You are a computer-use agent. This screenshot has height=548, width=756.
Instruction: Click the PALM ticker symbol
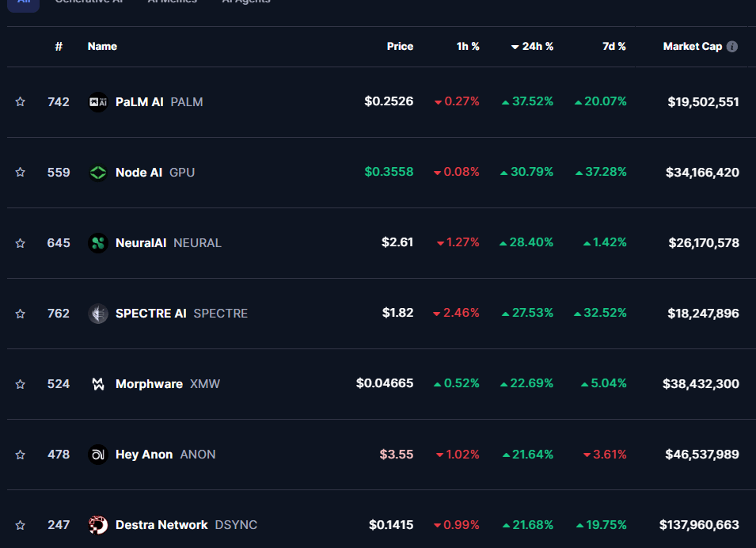187,102
